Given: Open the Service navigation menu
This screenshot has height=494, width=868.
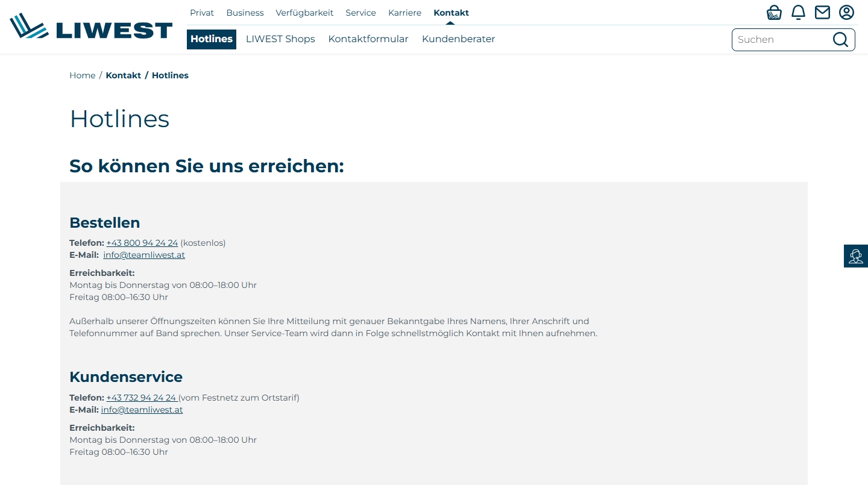Looking at the screenshot, I should point(360,13).
